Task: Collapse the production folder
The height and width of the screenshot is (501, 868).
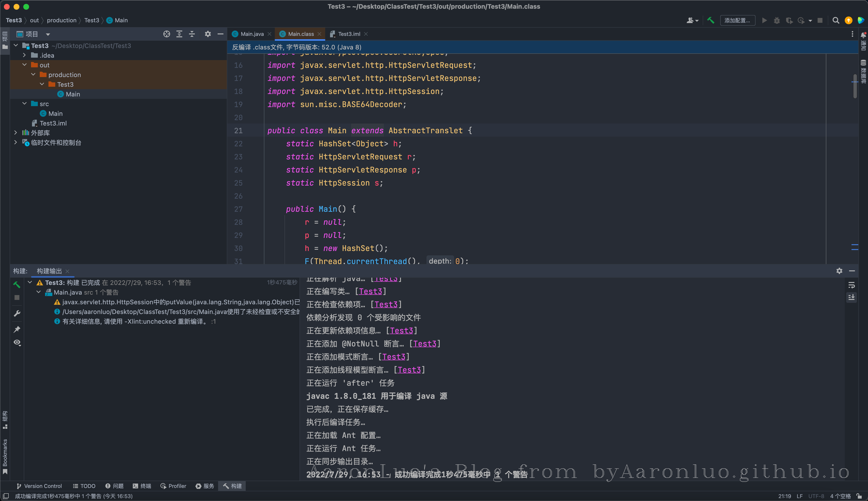Action: tap(33, 74)
